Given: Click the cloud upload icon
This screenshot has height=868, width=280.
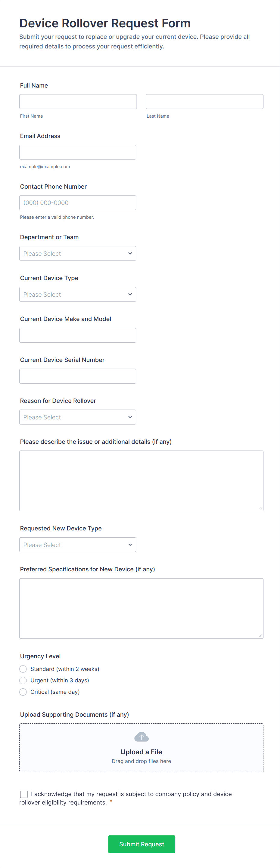Looking at the screenshot, I should pyautogui.click(x=141, y=737).
